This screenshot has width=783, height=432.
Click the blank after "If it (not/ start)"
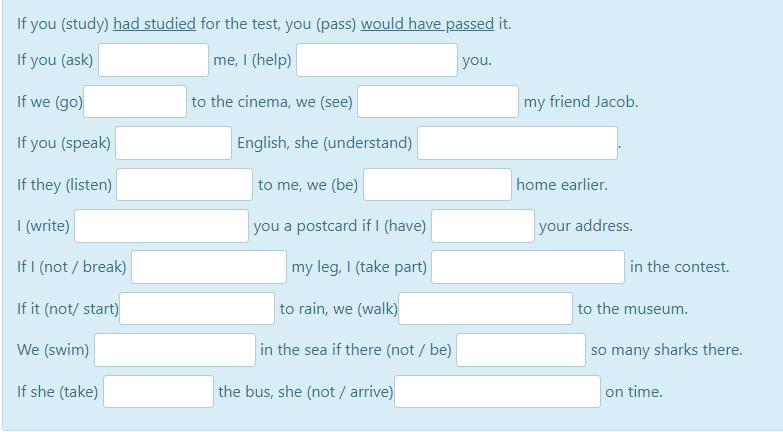click(x=197, y=309)
